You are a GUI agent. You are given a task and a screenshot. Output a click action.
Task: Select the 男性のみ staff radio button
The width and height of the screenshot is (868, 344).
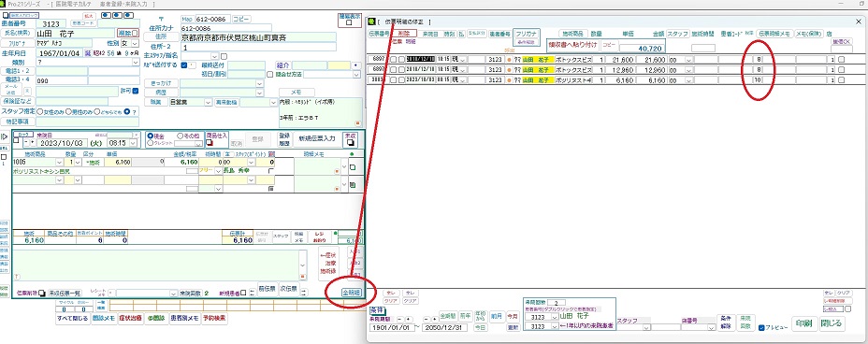68,111
